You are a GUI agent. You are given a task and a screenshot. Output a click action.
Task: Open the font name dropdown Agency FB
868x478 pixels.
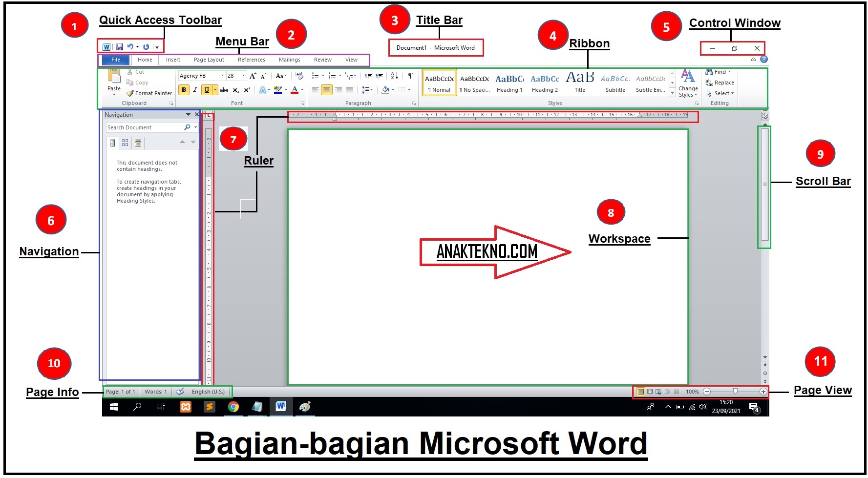(x=222, y=76)
